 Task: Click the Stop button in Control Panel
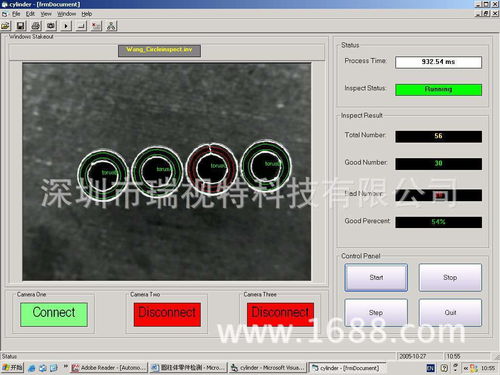450,277
